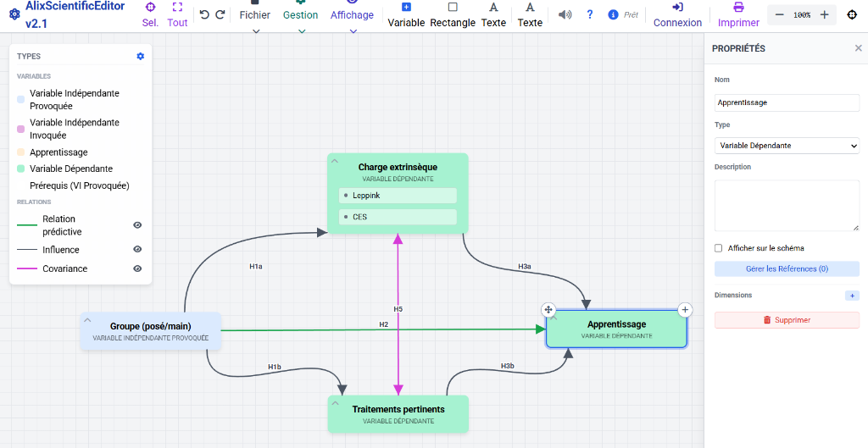The height and width of the screenshot is (448, 868).
Task: Redo the last undone action
Action: click(x=220, y=15)
